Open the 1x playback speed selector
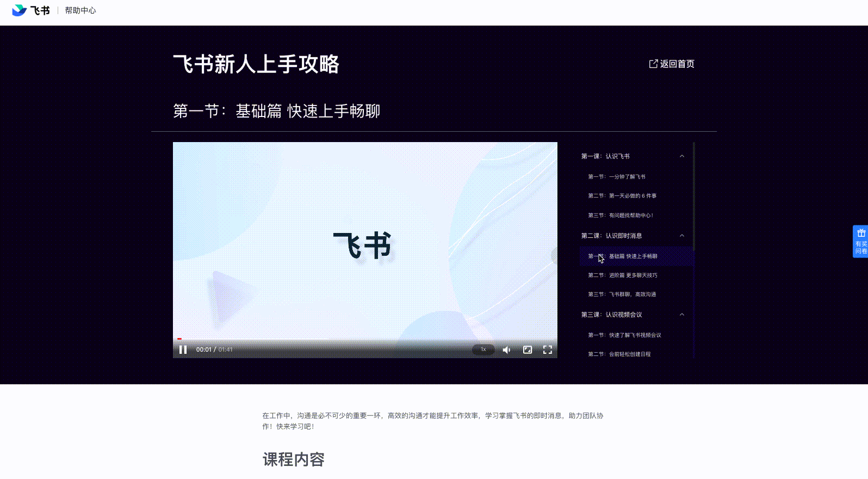868x479 pixels. pyautogui.click(x=483, y=349)
